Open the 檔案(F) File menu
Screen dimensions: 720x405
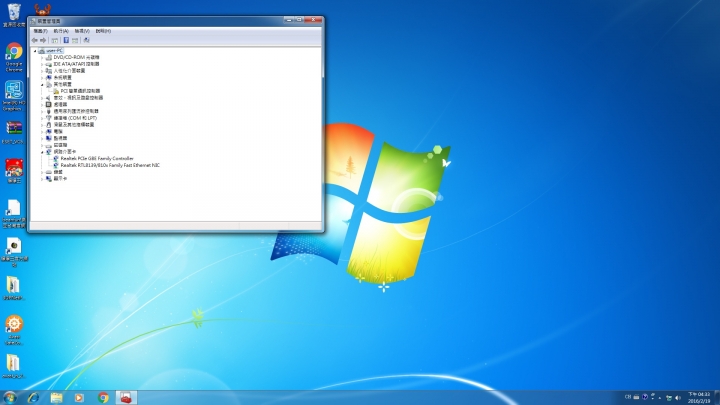[x=40, y=31]
